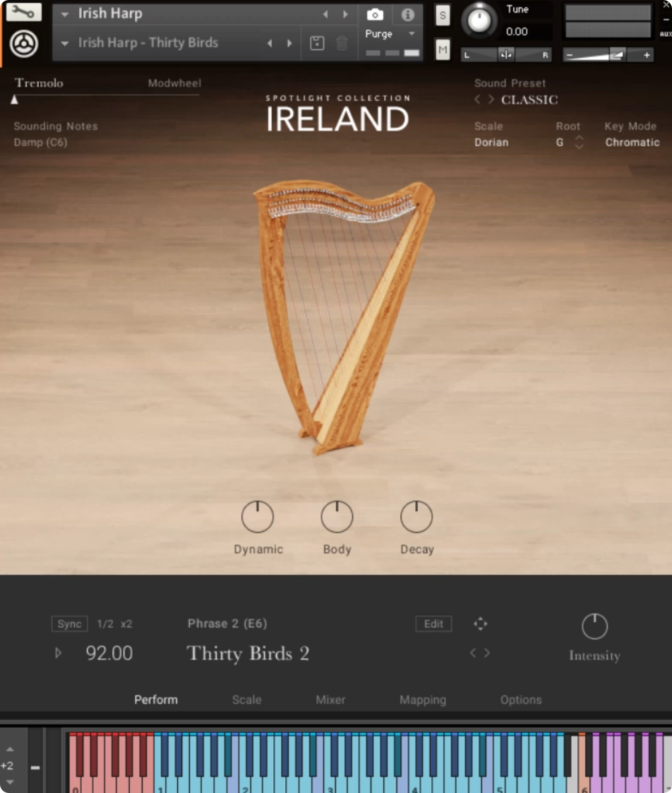Click the Decay knob
The width and height of the screenshot is (672, 793).
point(416,516)
